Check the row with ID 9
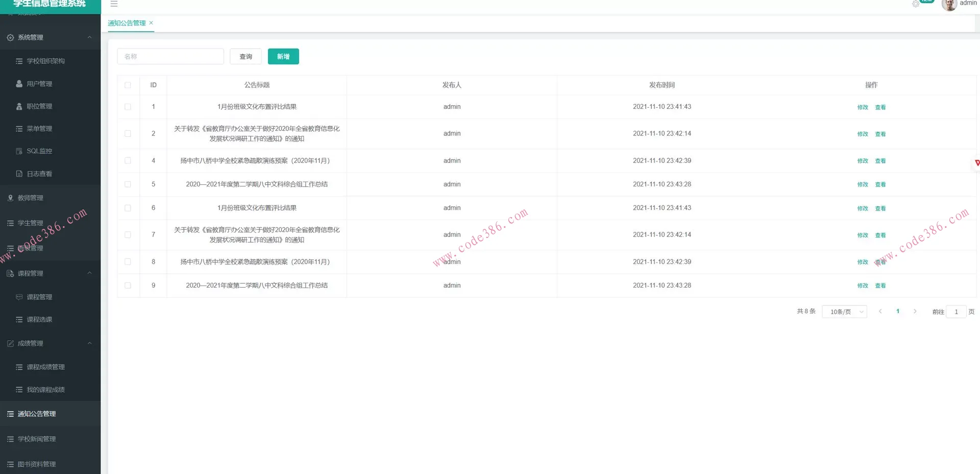The image size is (980, 474). (x=128, y=286)
